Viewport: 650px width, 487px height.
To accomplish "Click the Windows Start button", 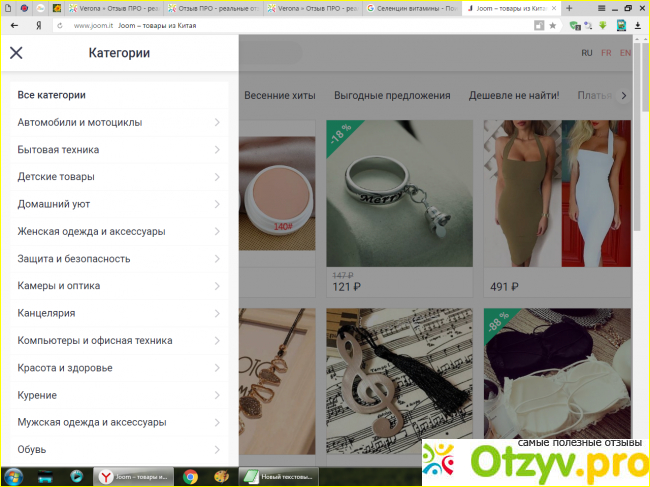I will tap(14, 476).
